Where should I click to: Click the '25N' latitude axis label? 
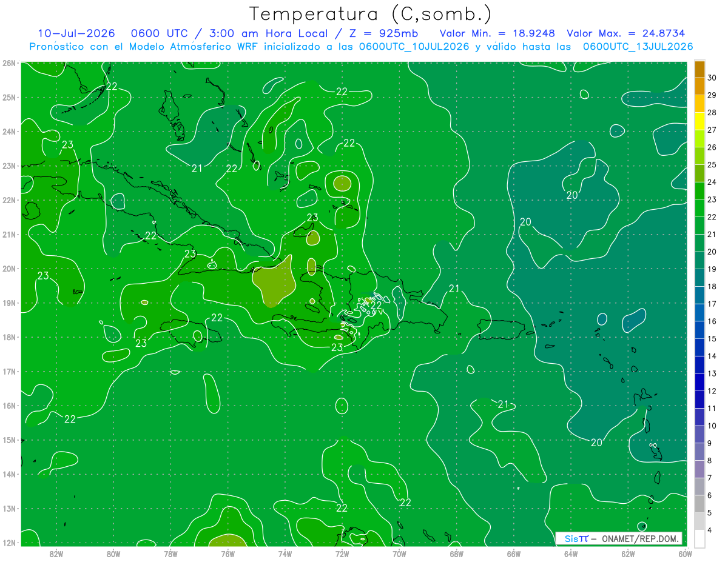pyautogui.click(x=8, y=98)
